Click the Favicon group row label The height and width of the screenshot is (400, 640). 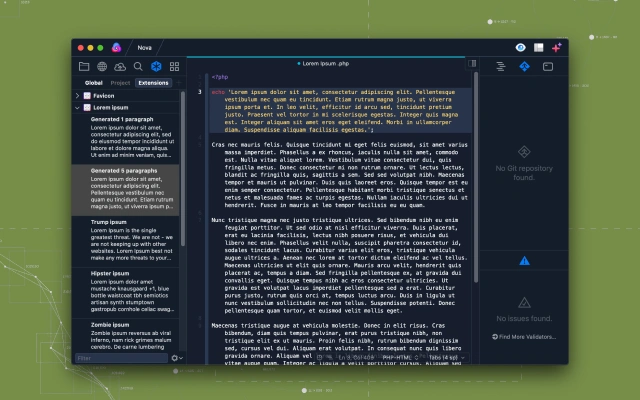[x=104, y=96]
